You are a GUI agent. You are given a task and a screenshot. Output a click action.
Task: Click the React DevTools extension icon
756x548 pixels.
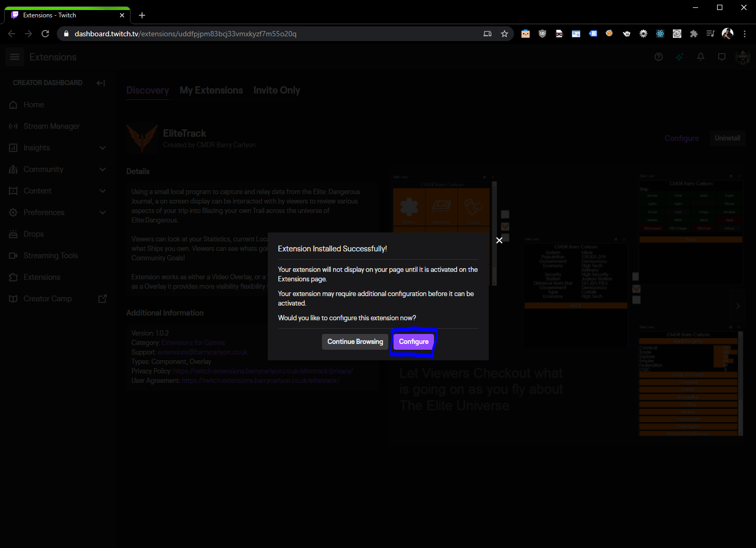coord(660,34)
